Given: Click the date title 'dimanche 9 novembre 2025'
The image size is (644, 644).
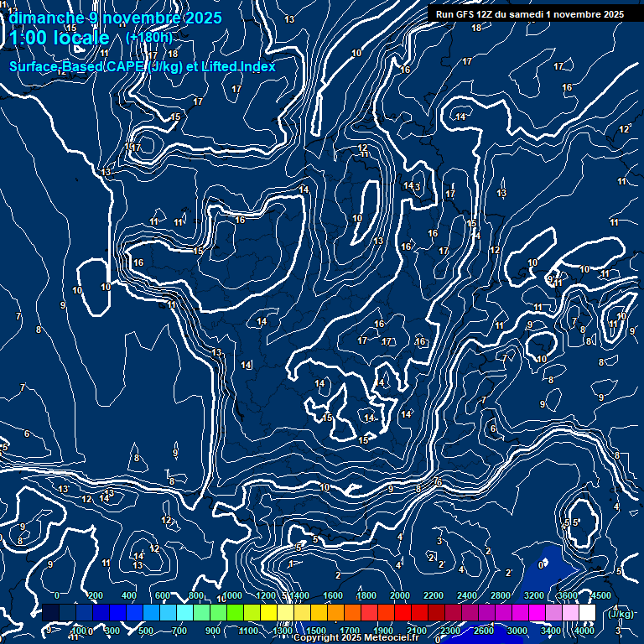Looking at the screenshot, I should point(116,18).
